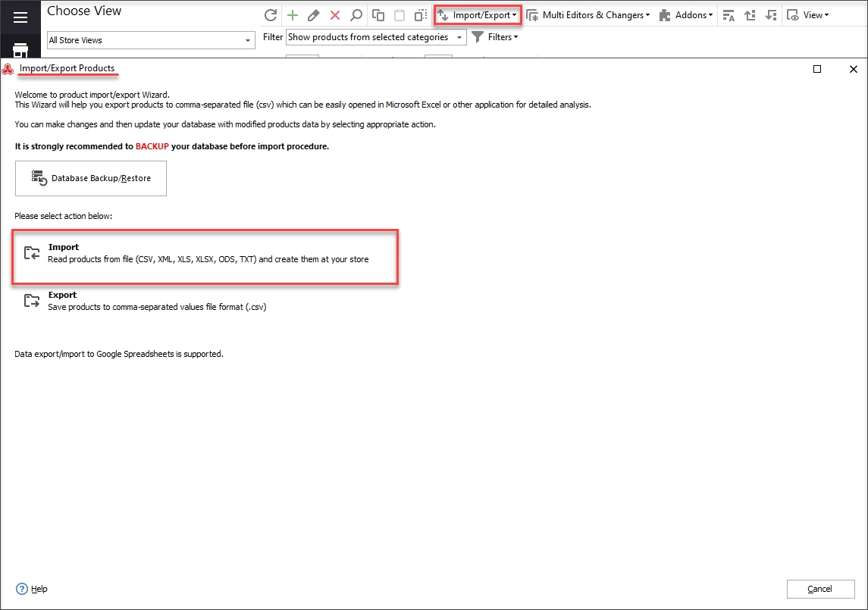The height and width of the screenshot is (610, 868).
Task: Click the 'Choose View' heading
Action: point(84,11)
